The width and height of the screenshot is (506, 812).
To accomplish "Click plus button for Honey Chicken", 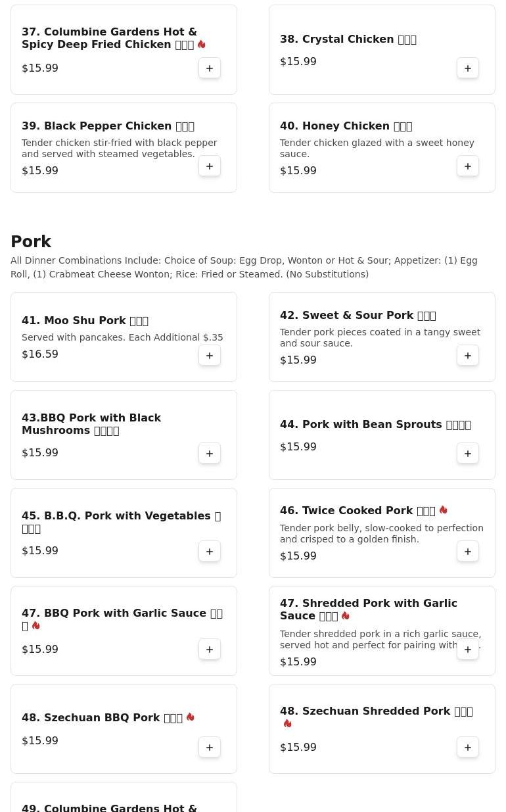I will [x=468, y=166].
